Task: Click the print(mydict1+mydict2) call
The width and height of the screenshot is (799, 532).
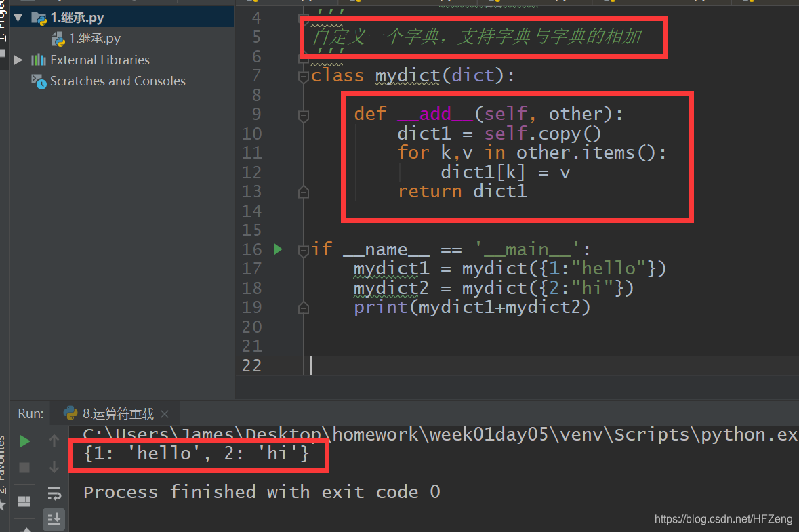Action: tap(472, 308)
